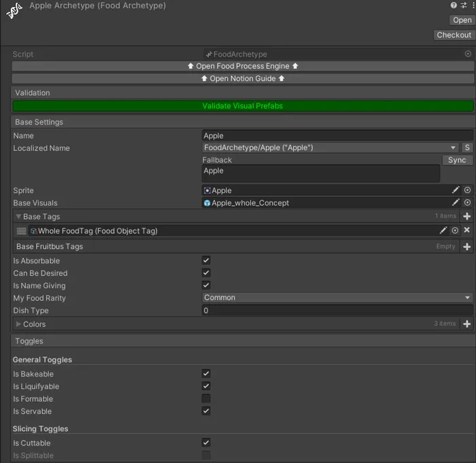Click Open Food Process Engine button

tap(243, 66)
